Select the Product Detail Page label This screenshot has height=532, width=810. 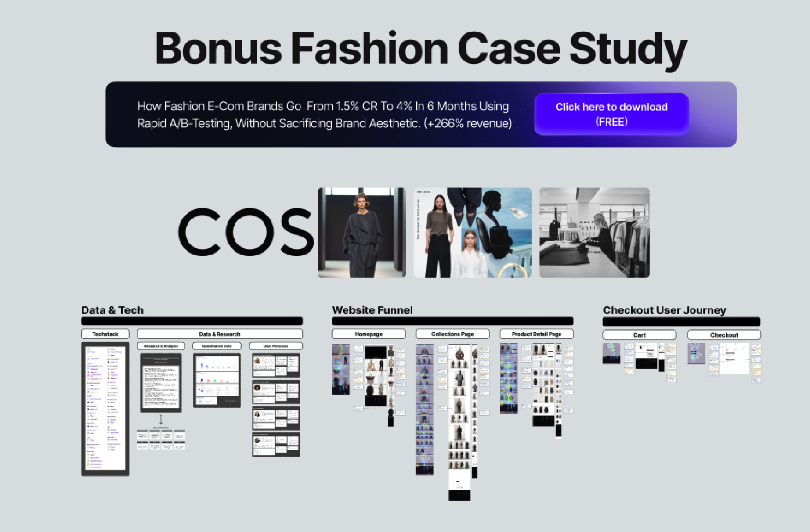536,334
